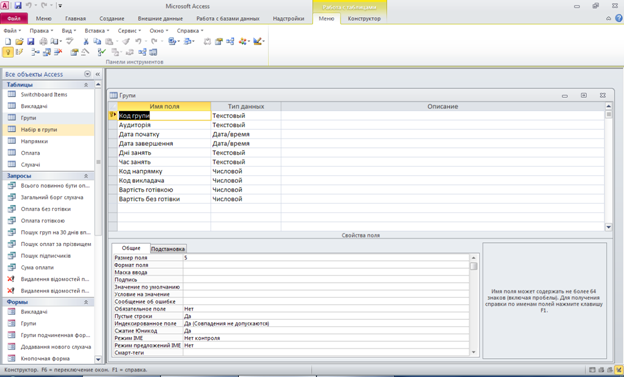
Task: Collapse the Запросы group
Action: click(x=86, y=176)
